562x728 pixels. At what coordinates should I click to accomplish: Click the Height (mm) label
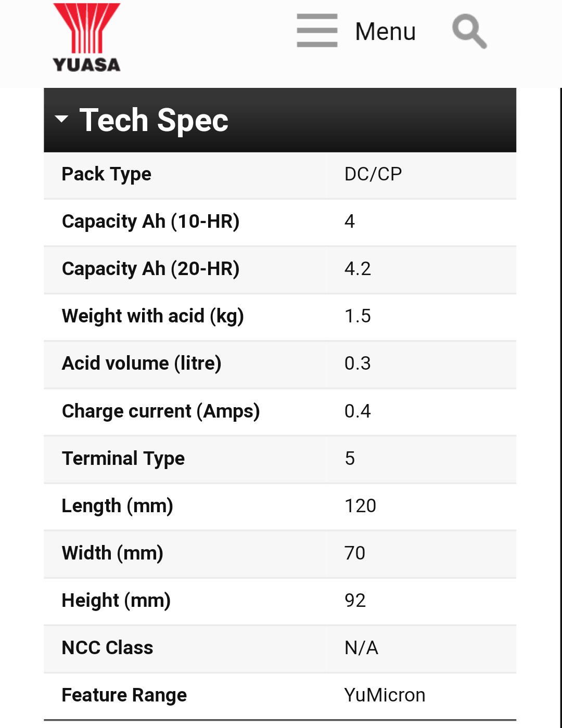pos(116,601)
